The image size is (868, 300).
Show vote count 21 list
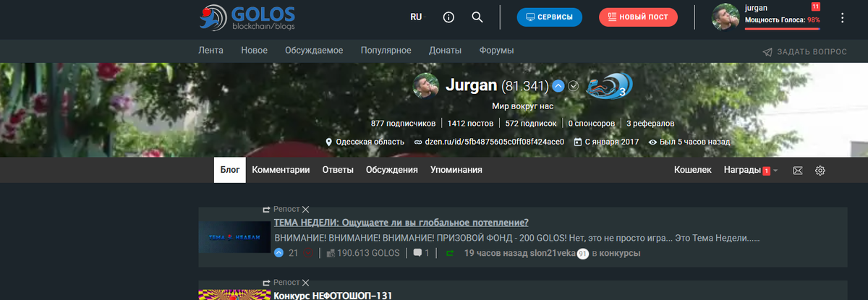[x=293, y=253]
